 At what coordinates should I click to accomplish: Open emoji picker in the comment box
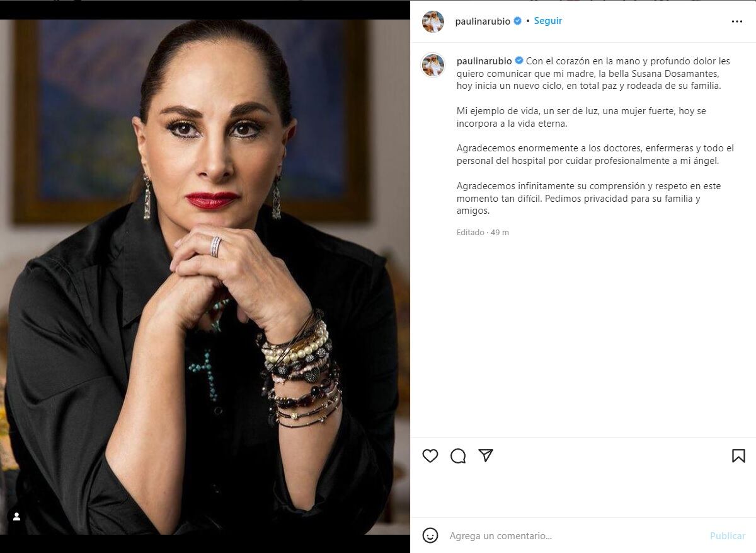tap(430, 535)
